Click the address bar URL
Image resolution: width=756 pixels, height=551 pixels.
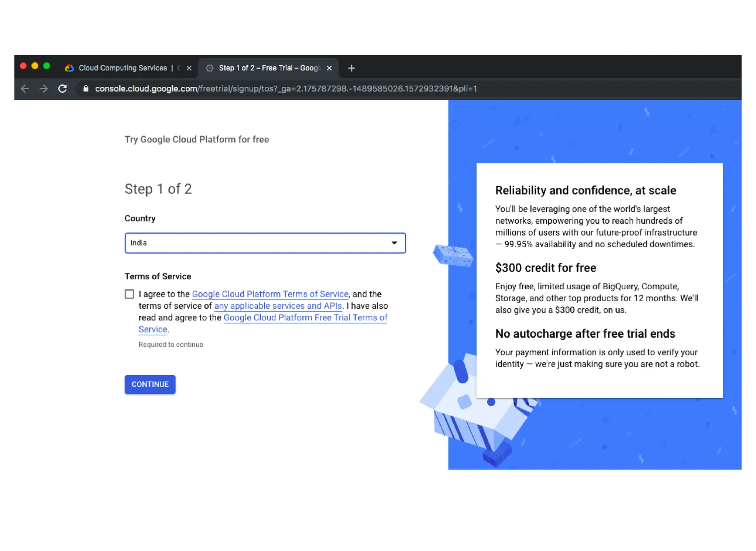tap(286, 89)
